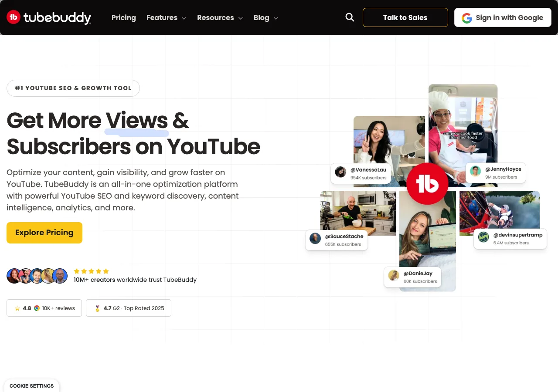
Task: Click the devinsupertramp avatar icon
Action: [483, 237]
